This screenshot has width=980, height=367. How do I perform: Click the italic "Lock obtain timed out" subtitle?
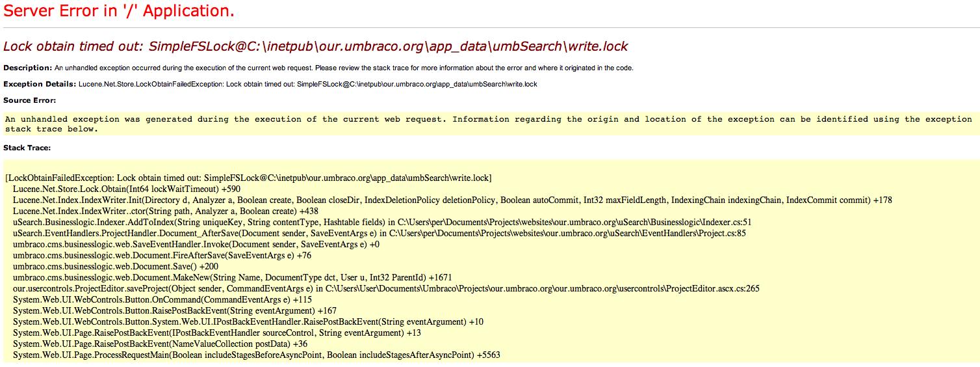click(316, 46)
